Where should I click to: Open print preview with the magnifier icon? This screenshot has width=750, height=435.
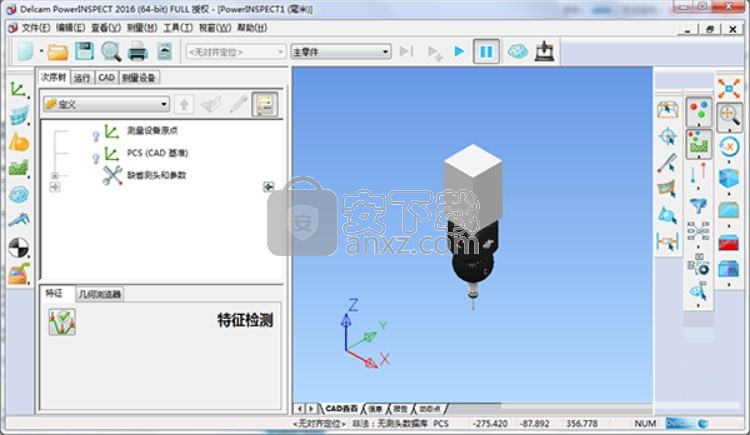click(111, 52)
